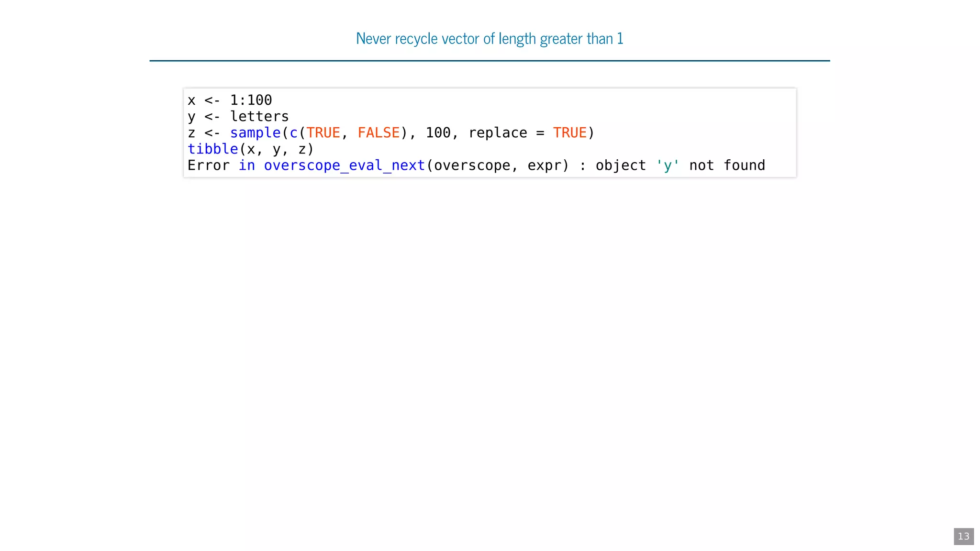Click the slide title 'Never recycle vector'
This screenshot has width=980, height=551.
click(489, 39)
